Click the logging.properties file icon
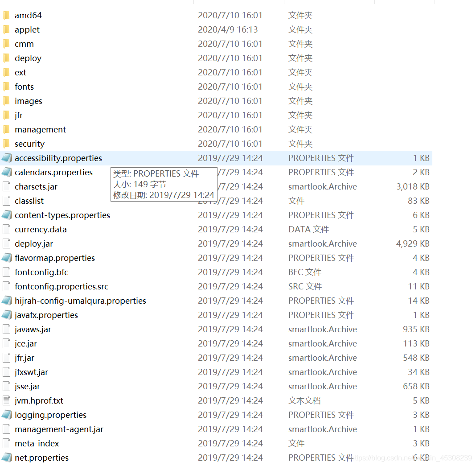The width and height of the screenshot is (476, 466). [x=6, y=415]
